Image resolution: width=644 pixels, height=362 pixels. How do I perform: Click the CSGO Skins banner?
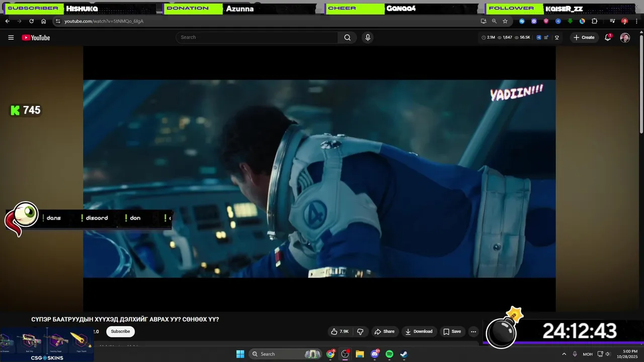pyautogui.click(x=46, y=345)
